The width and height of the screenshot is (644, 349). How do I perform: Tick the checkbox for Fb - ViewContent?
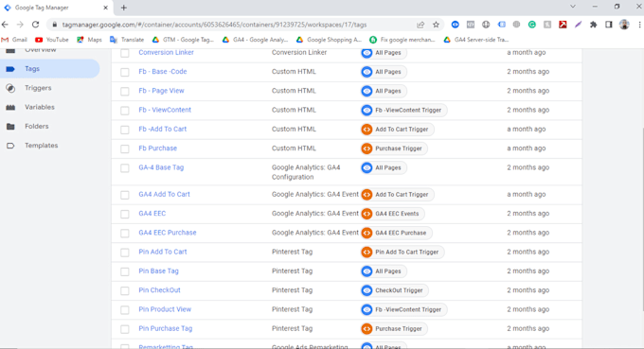click(125, 111)
